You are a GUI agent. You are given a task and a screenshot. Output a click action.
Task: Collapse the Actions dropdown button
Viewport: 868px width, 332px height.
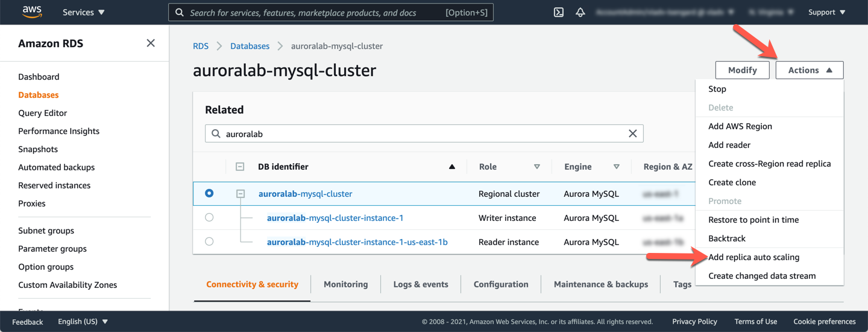[x=810, y=70]
